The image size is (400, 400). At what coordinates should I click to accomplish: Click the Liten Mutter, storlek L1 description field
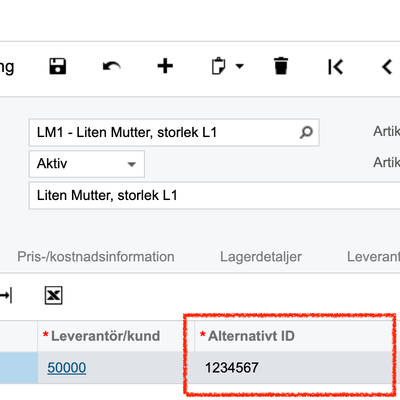coord(214,195)
